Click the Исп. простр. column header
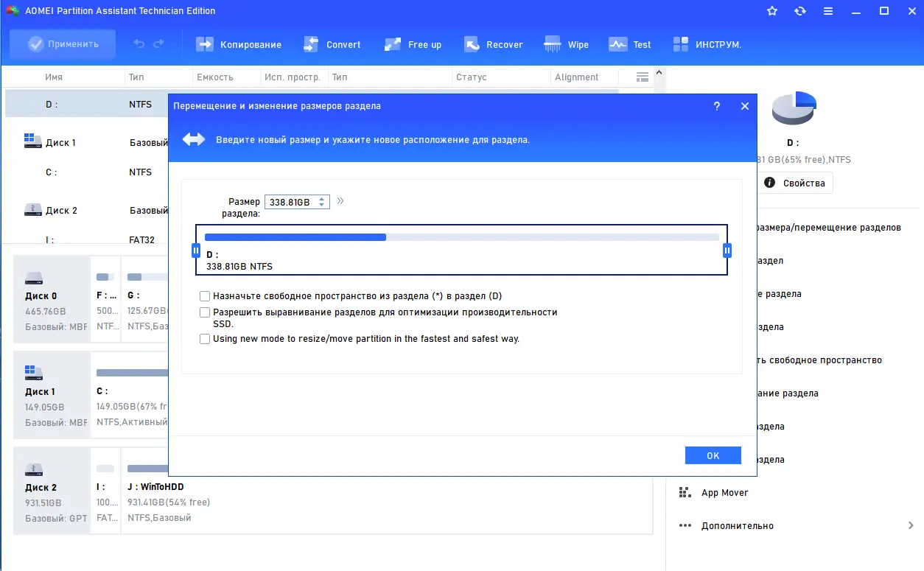The width and height of the screenshot is (924, 571). [293, 77]
